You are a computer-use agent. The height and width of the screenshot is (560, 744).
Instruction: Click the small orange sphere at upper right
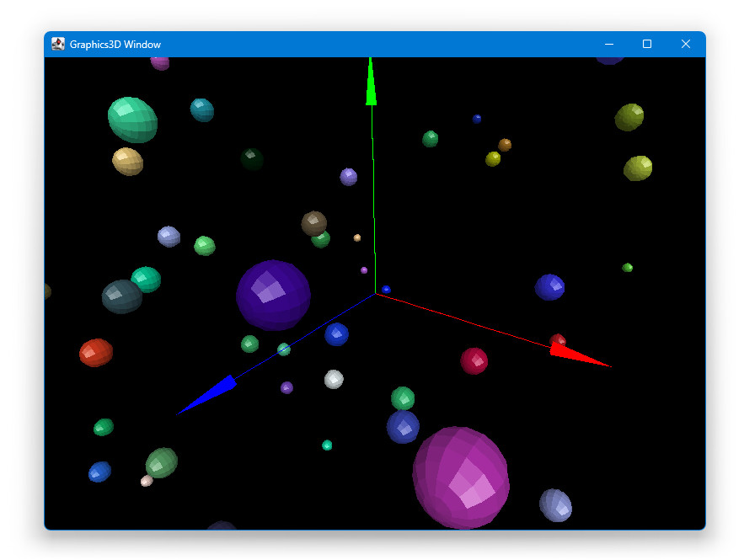point(505,145)
